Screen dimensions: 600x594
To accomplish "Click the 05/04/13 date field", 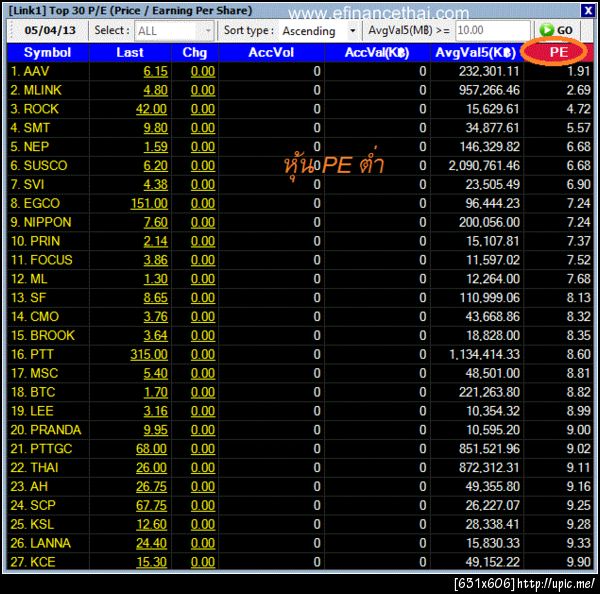I will pyautogui.click(x=50, y=30).
